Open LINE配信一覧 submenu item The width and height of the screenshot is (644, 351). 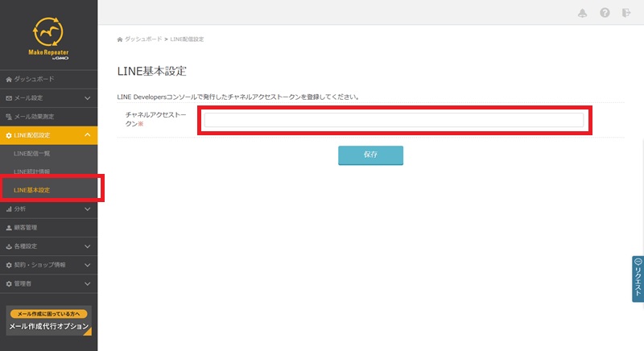[31, 153]
